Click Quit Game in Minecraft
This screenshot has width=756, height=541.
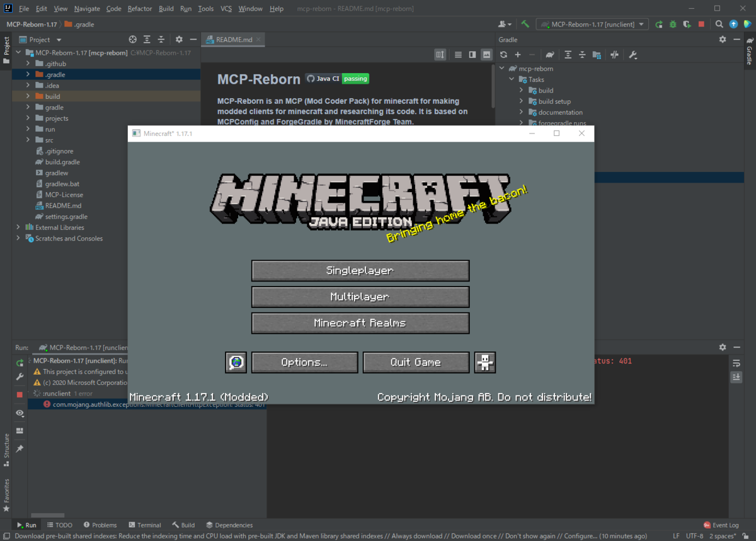click(416, 362)
